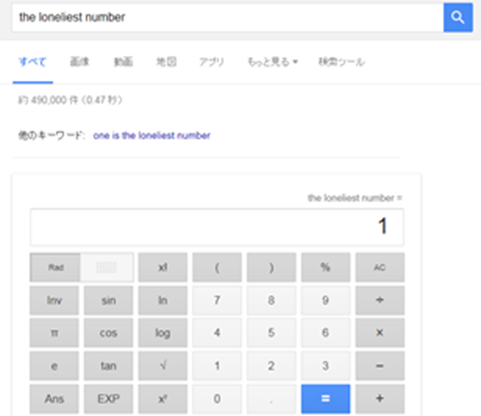Viewport: 481px width, 416px height.
Task: Insert an open parenthesis
Action: pos(217,267)
